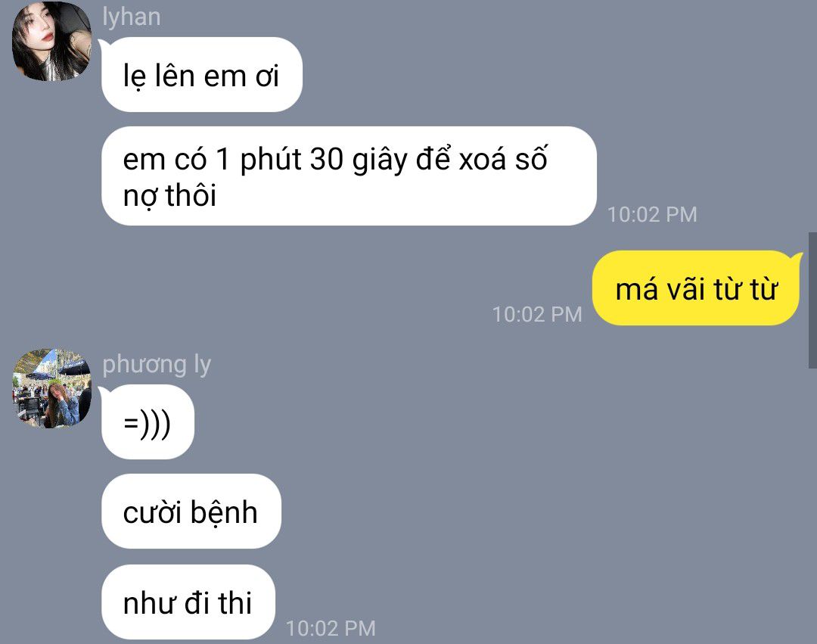Select the message about 1 phút 30 giây
817x644 pixels.
click(349, 176)
